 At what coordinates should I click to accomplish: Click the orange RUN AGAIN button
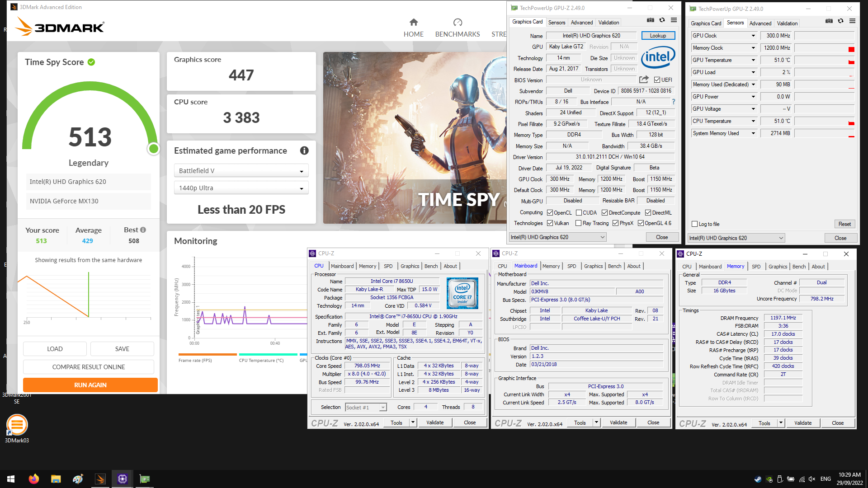click(90, 385)
